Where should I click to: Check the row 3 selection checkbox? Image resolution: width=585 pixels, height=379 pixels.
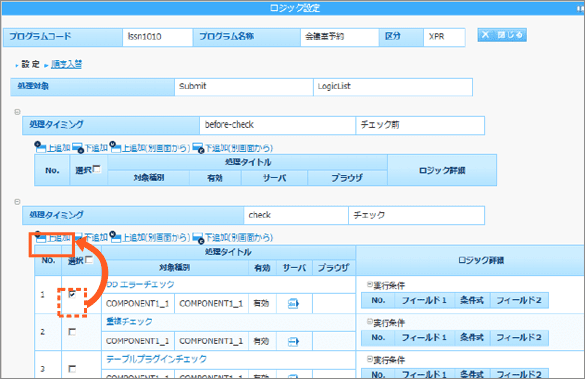tap(72, 369)
